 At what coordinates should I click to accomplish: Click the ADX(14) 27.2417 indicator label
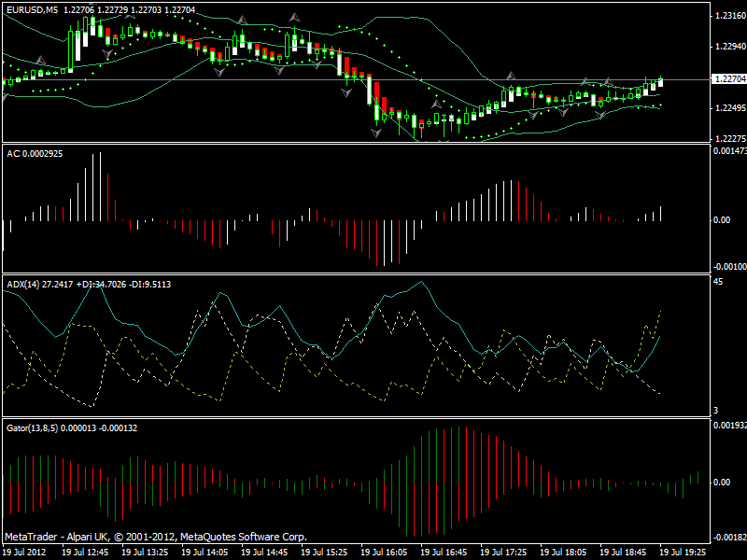(89, 285)
